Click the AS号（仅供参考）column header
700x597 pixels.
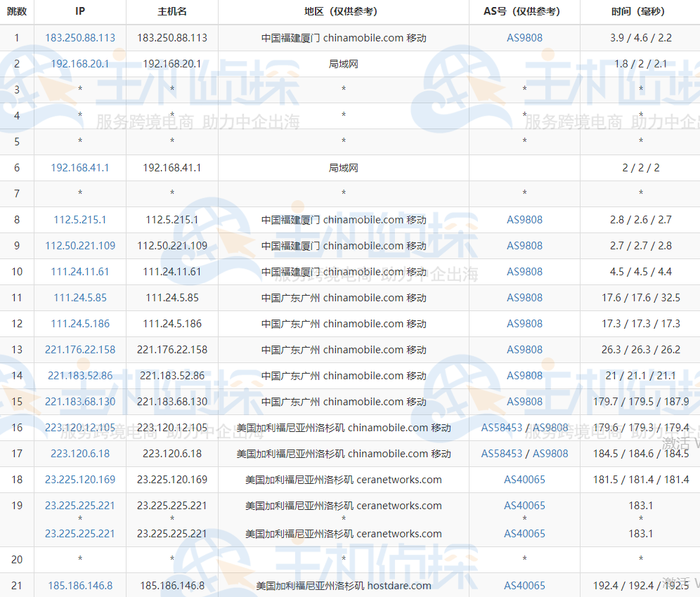click(x=524, y=11)
